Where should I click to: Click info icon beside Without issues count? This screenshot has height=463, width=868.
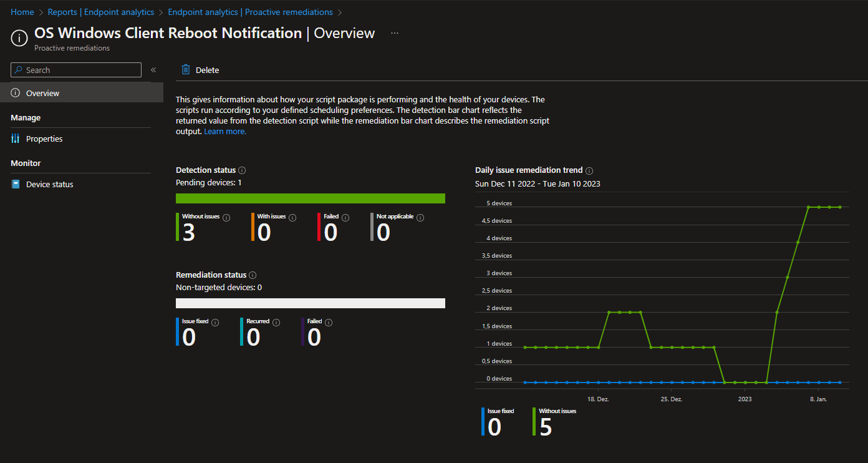pyautogui.click(x=226, y=218)
